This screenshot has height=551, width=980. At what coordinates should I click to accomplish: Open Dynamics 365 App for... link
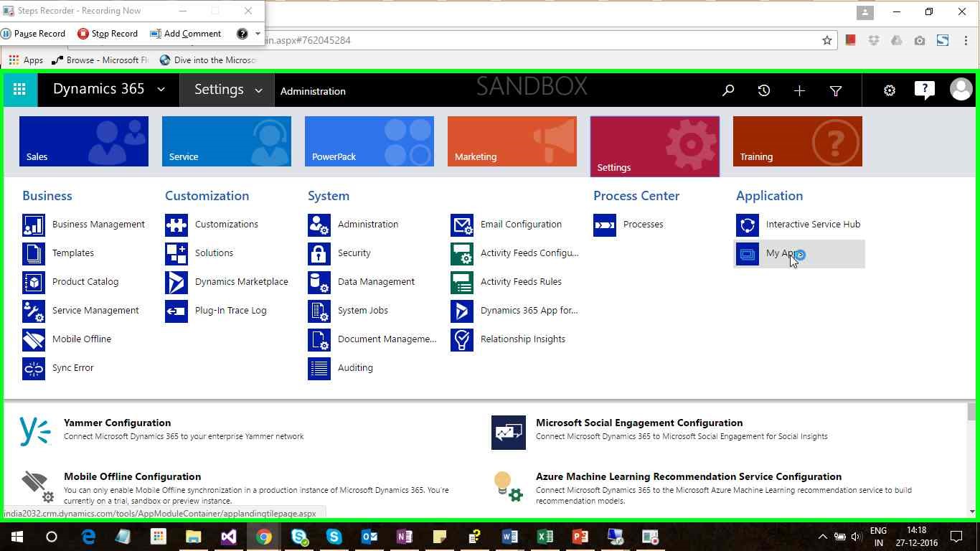529,311
